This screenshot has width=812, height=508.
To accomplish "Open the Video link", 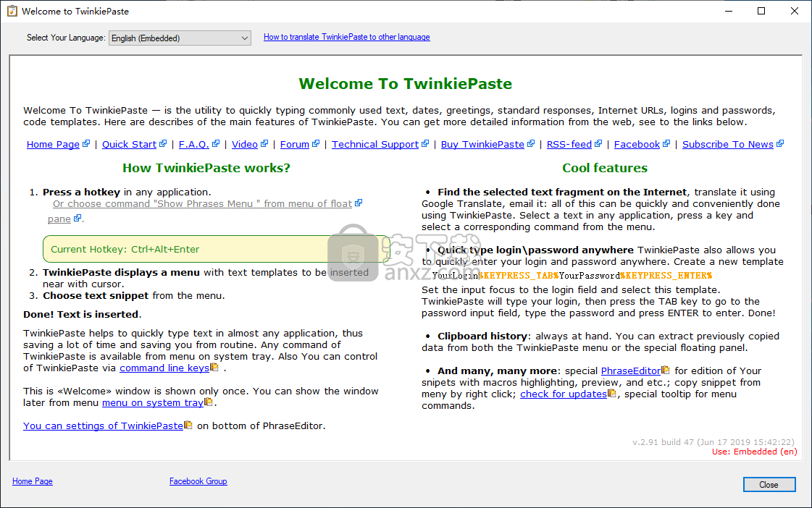I will click(x=244, y=144).
